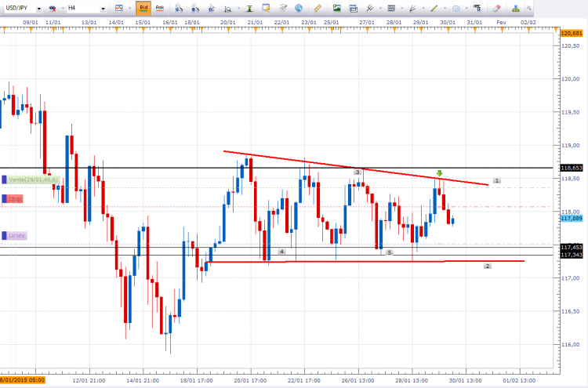The height and width of the screenshot is (388, 588).
Task: Click the eraser tool icon
Action: (x=496, y=8)
